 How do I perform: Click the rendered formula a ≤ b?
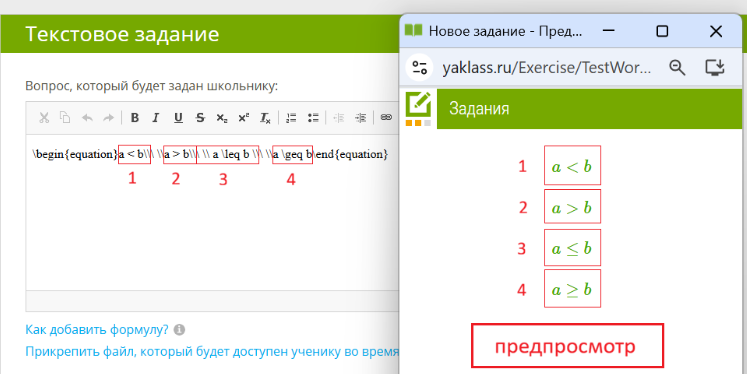[x=572, y=248]
